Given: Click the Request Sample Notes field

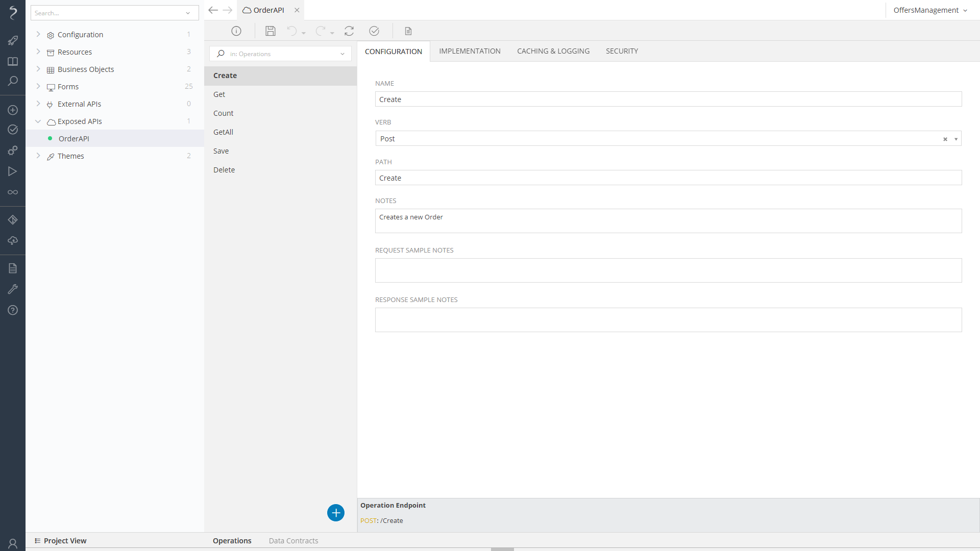Looking at the screenshot, I should pyautogui.click(x=668, y=270).
